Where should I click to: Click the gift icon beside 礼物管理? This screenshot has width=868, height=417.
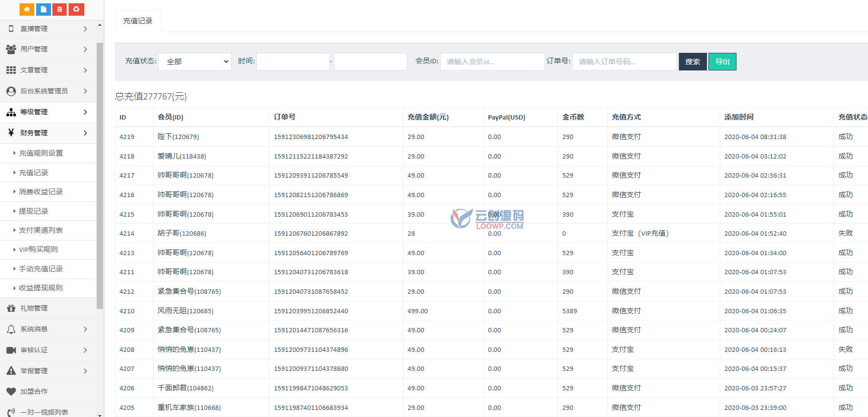click(x=11, y=308)
